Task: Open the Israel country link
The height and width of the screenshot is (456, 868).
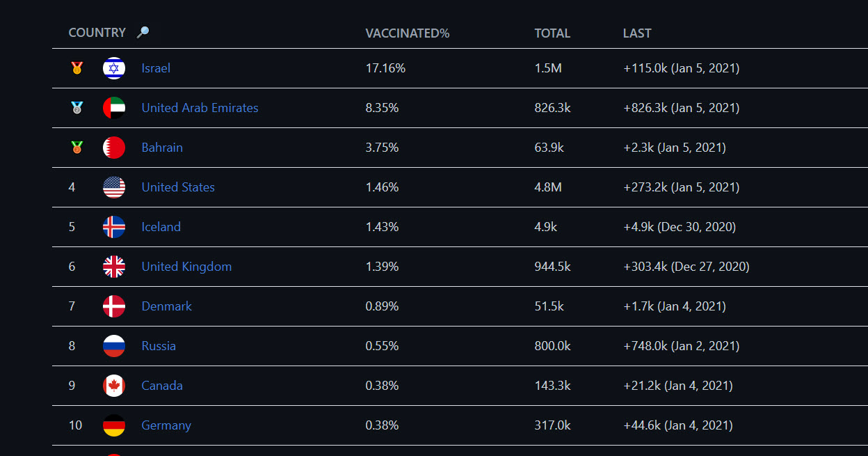Action: pyautogui.click(x=156, y=68)
